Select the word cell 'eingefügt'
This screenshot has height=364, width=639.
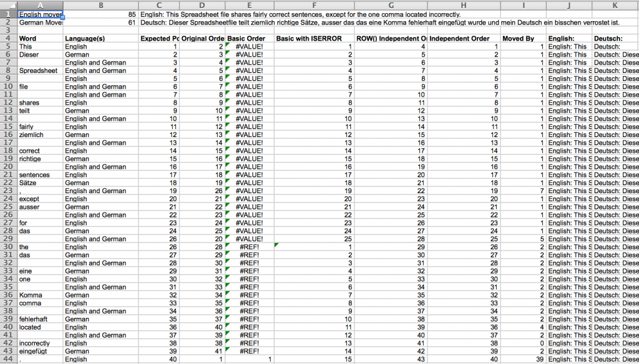41,351
